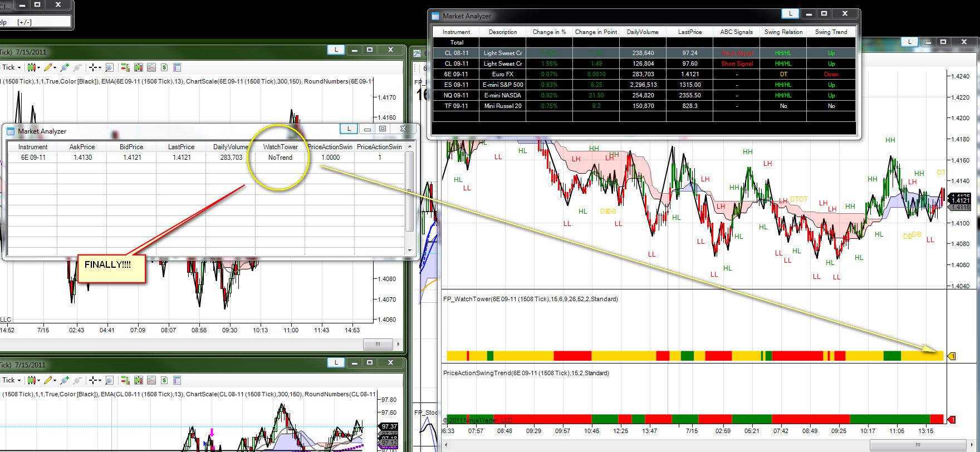Image resolution: width=980 pixels, height=452 pixels.
Task: Activate zoom frame magnifier on 6E chart toolbar
Action: pyautogui.click(x=110, y=67)
